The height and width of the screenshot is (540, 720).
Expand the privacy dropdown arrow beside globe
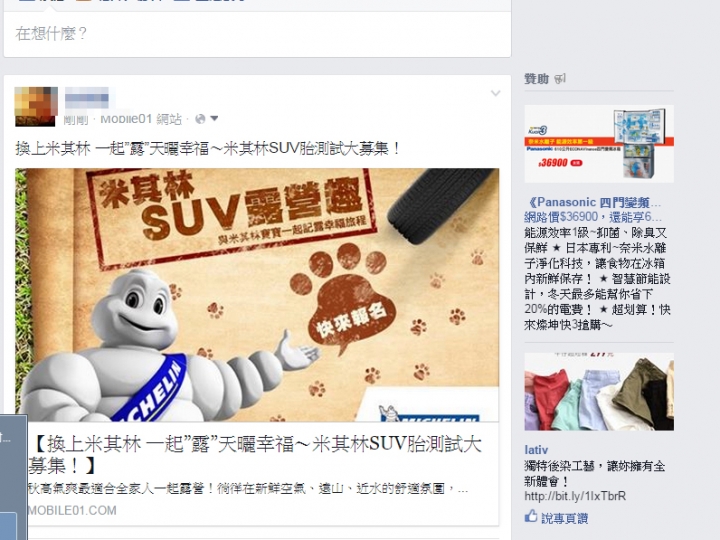pyautogui.click(x=214, y=118)
